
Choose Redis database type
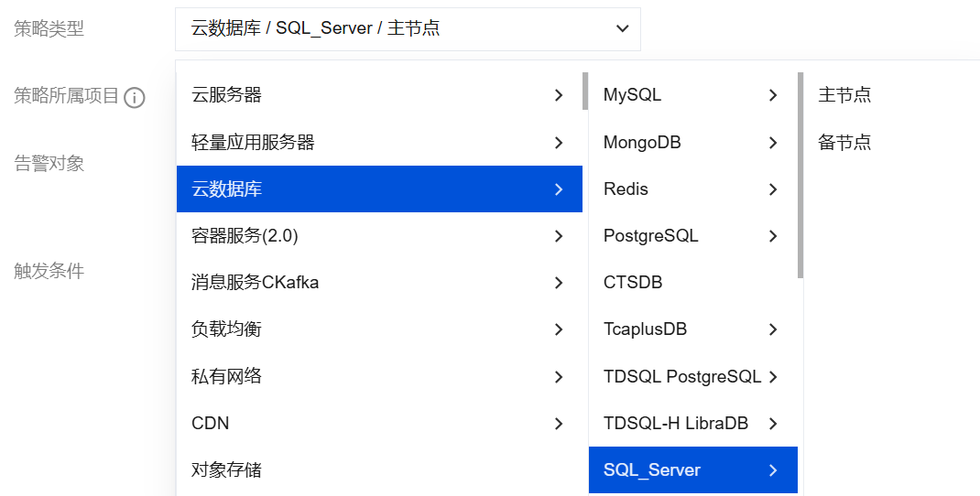click(x=693, y=189)
